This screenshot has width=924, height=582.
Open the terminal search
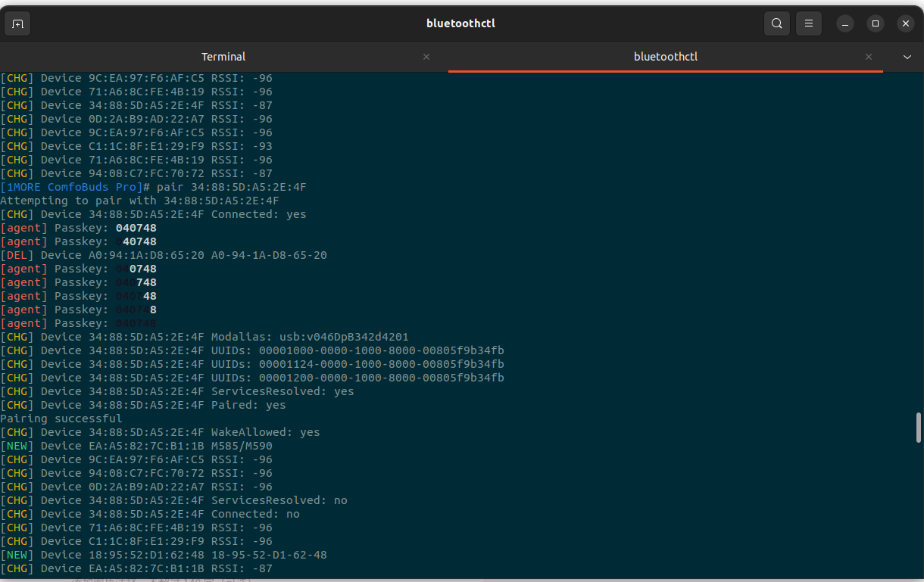(777, 23)
